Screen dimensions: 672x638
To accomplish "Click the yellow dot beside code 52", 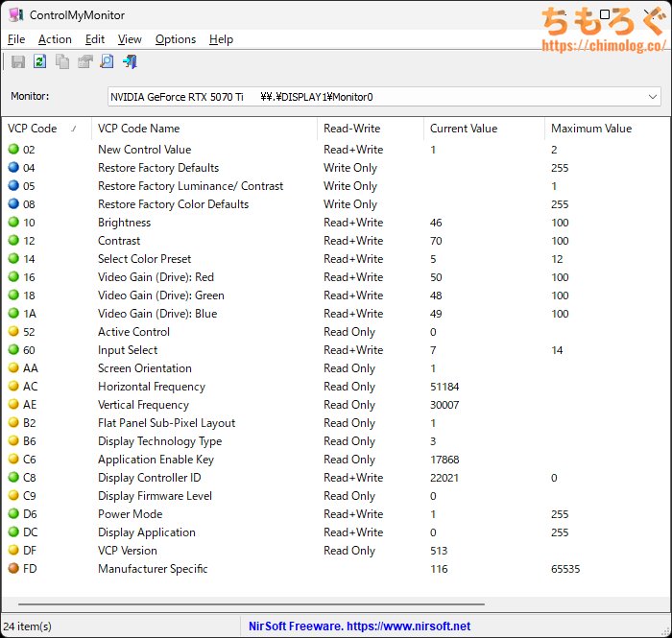I will [x=13, y=331].
